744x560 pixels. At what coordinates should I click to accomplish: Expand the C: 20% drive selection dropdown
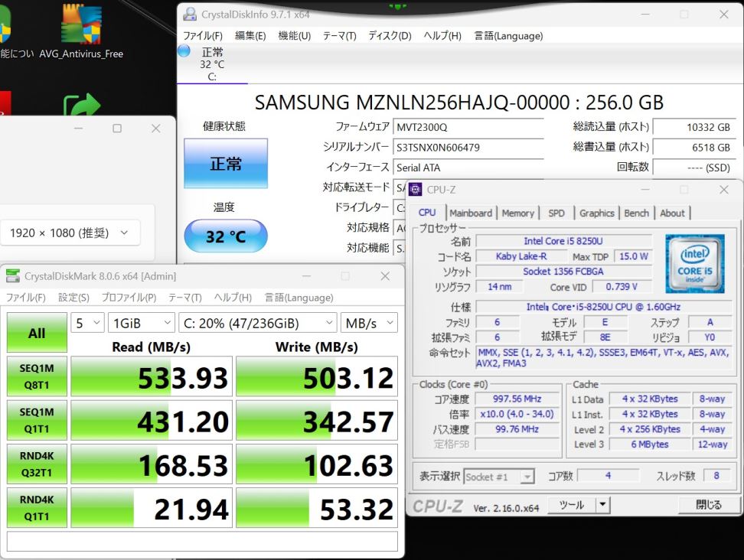coord(257,323)
